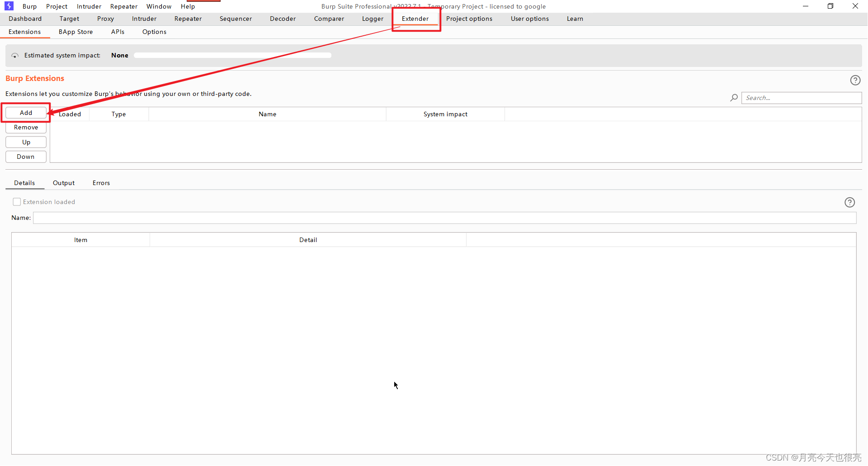Open the Intruder menu in menu bar
Viewport: 868px width, 466px height.
(x=89, y=6)
